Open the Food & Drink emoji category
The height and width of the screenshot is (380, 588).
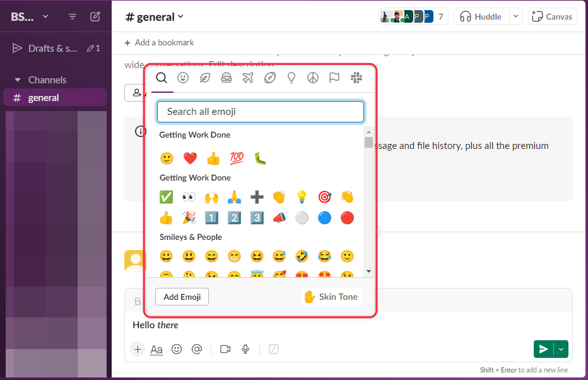click(226, 78)
